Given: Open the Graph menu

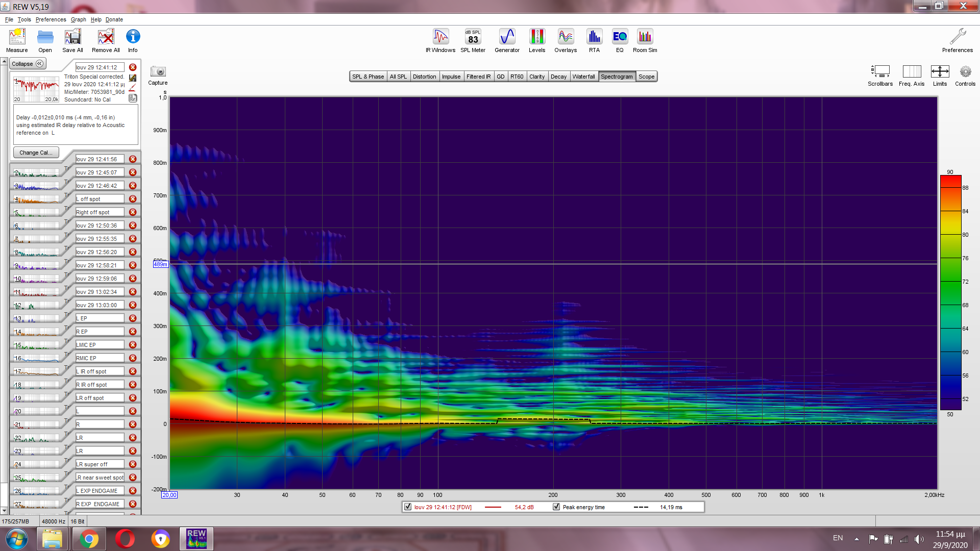Looking at the screenshot, I should tap(78, 19).
